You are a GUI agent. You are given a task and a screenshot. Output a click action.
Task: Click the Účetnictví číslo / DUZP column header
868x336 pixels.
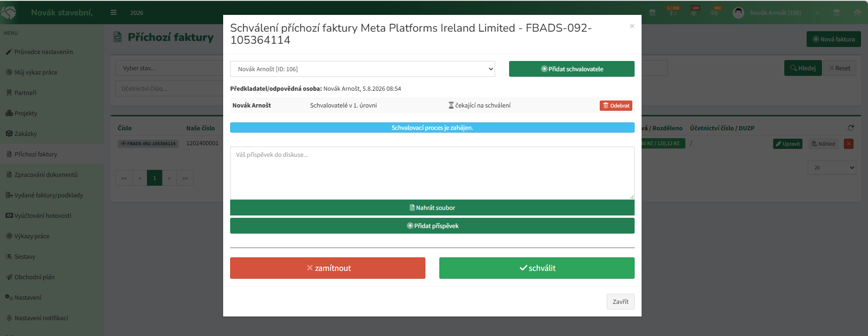[722, 128]
